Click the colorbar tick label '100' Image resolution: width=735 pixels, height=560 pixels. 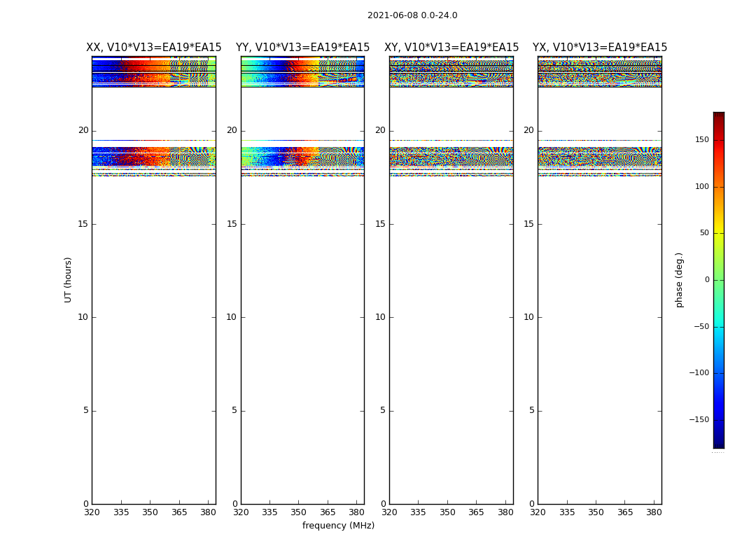click(701, 186)
